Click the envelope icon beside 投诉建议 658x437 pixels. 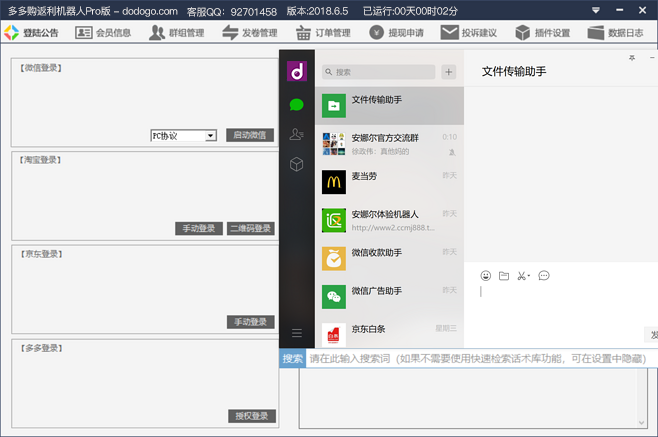coord(449,32)
